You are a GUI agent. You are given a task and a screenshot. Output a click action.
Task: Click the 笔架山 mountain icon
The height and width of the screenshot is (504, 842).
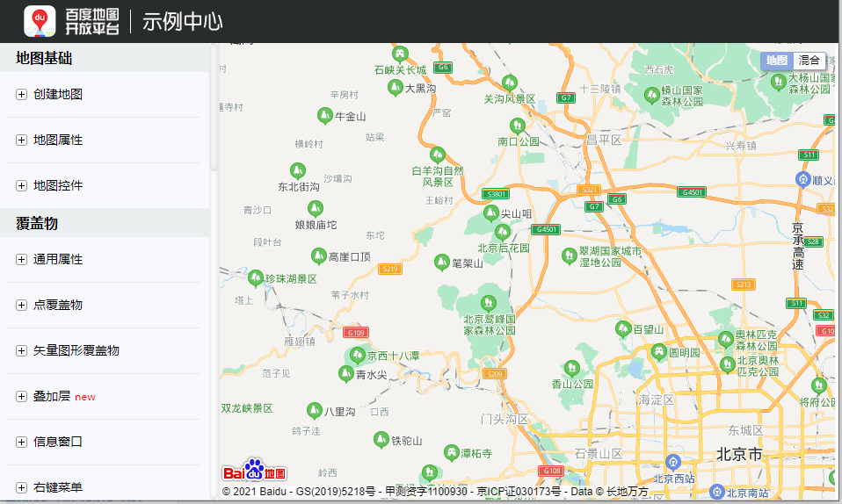point(441,263)
